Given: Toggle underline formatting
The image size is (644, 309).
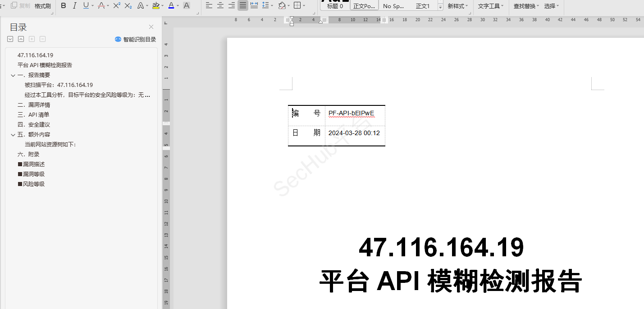Looking at the screenshot, I should point(86,6).
